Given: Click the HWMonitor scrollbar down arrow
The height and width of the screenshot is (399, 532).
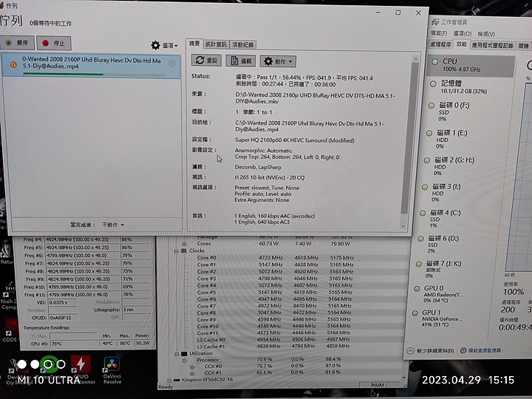Looking at the screenshot, I should tap(403, 378).
